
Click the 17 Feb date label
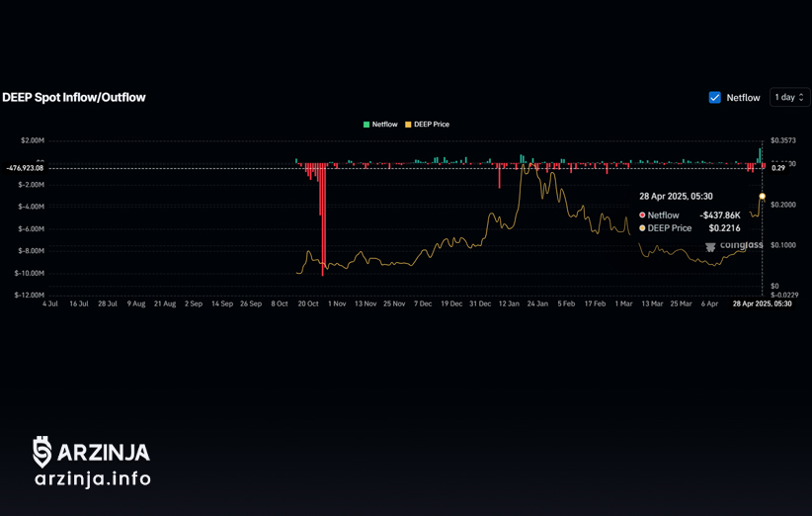click(x=595, y=303)
